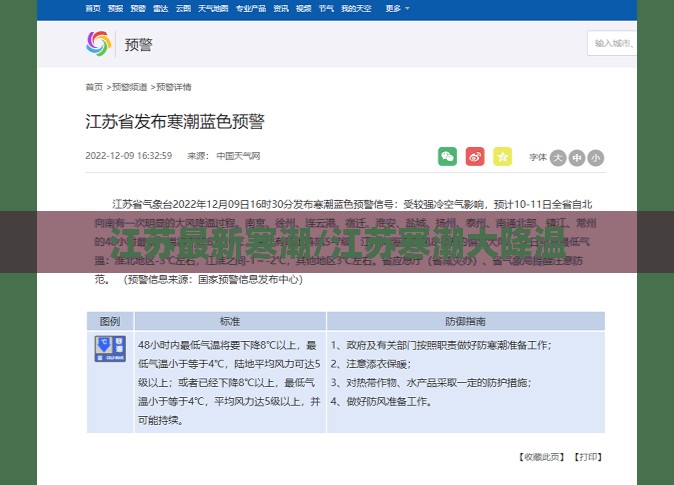Viewport: 674px width, 485px height.
Task: Open 天气地图 in the top navigation bar
Action: tap(213, 8)
